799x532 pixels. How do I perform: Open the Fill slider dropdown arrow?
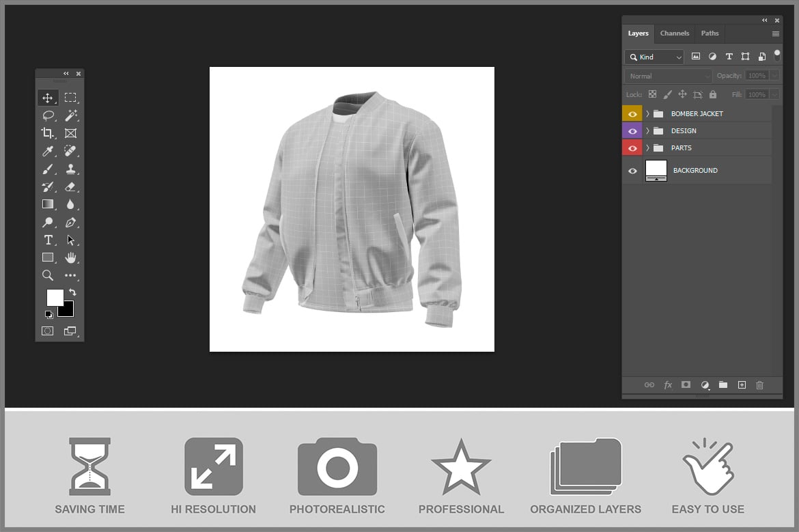pos(774,94)
